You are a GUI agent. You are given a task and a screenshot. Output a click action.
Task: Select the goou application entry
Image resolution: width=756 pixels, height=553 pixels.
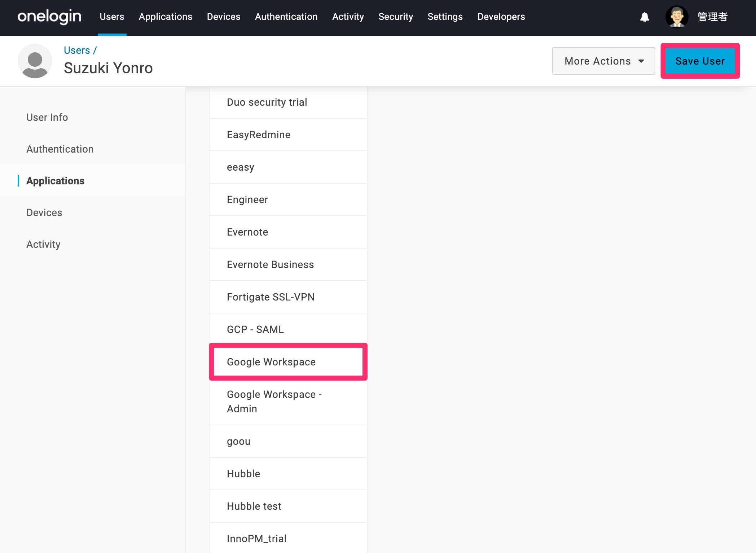point(288,441)
